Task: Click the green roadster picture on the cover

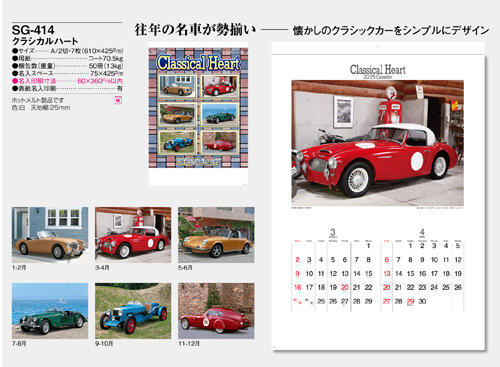Action: (x=219, y=114)
